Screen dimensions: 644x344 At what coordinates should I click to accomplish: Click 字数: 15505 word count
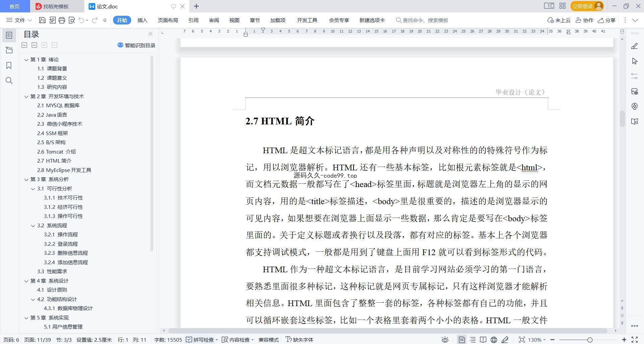168,340
